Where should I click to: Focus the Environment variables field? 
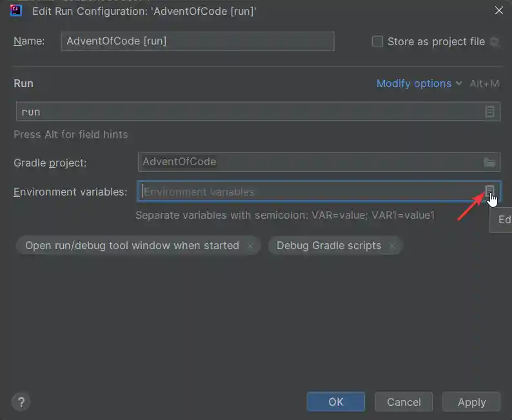pyautogui.click(x=310, y=192)
